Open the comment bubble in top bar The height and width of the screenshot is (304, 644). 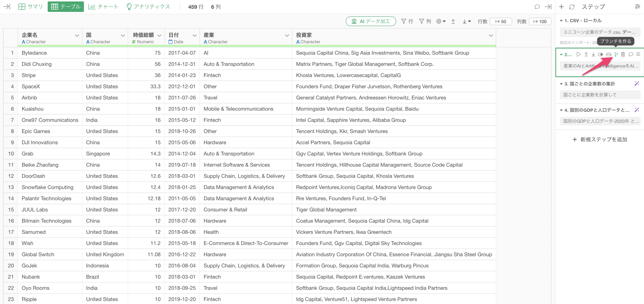point(537,7)
